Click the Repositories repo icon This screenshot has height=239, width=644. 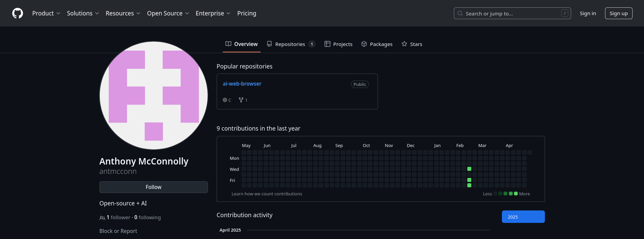(x=269, y=44)
